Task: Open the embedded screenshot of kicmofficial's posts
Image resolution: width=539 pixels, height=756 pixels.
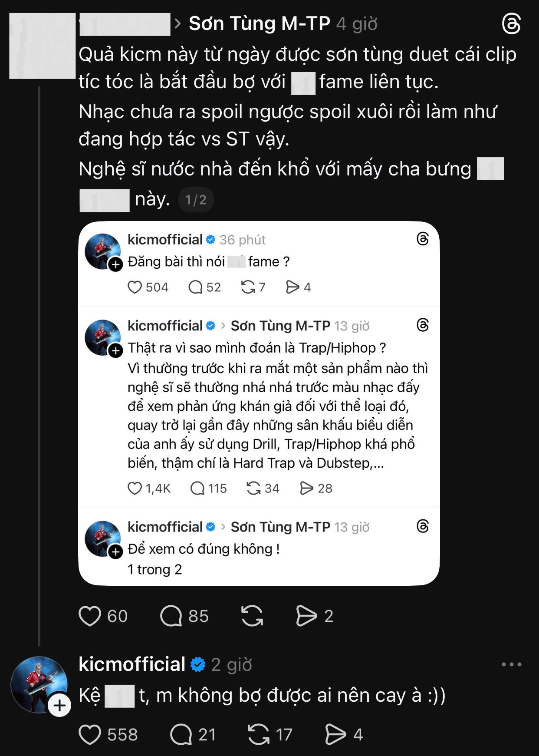Action: click(259, 403)
